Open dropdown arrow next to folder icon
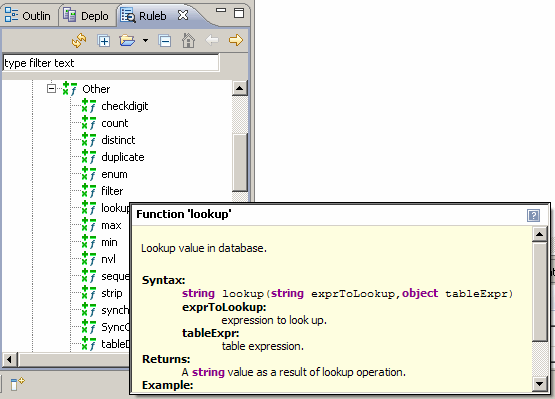 145,40
